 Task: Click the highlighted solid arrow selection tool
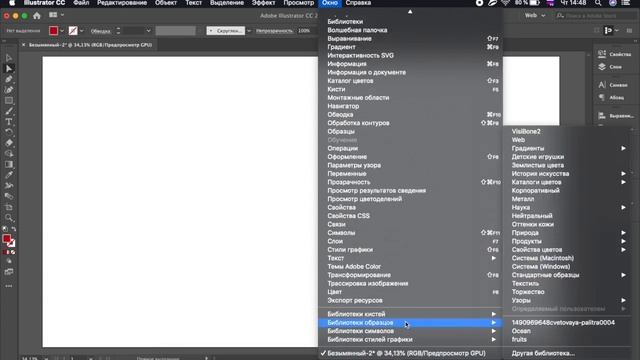pos(9,69)
